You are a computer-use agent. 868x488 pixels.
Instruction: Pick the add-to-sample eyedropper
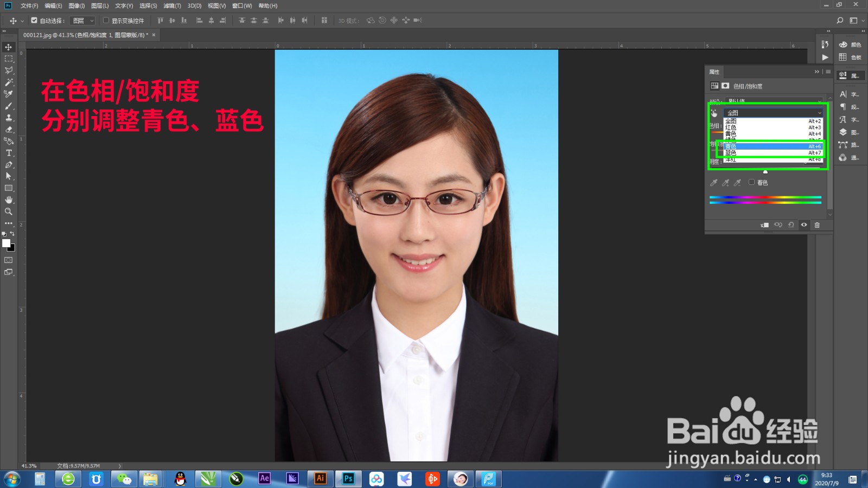point(726,183)
